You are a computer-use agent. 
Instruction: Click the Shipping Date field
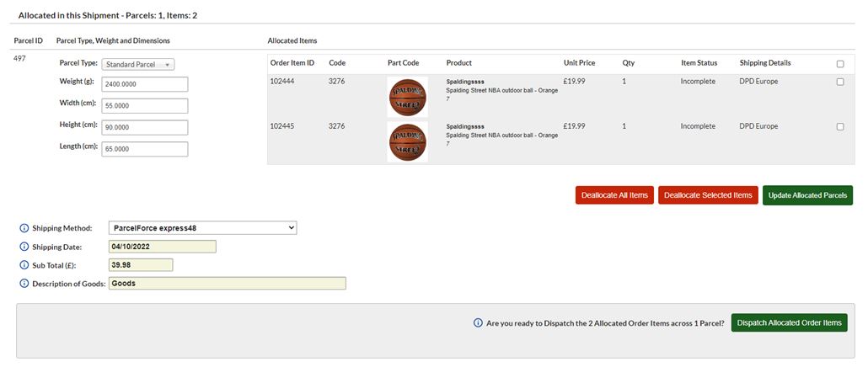pyautogui.click(x=162, y=247)
